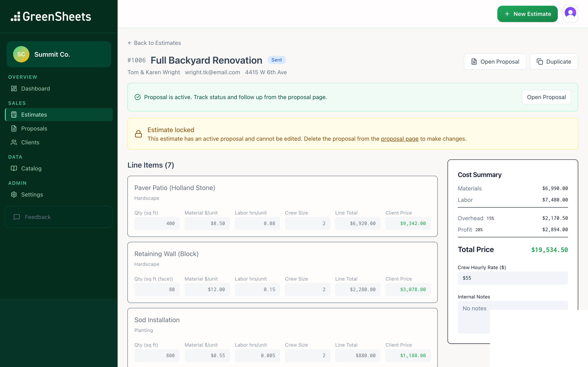Open the Dashboard via its grid icon
The height and width of the screenshot is (367, 588).
[14, 88]
